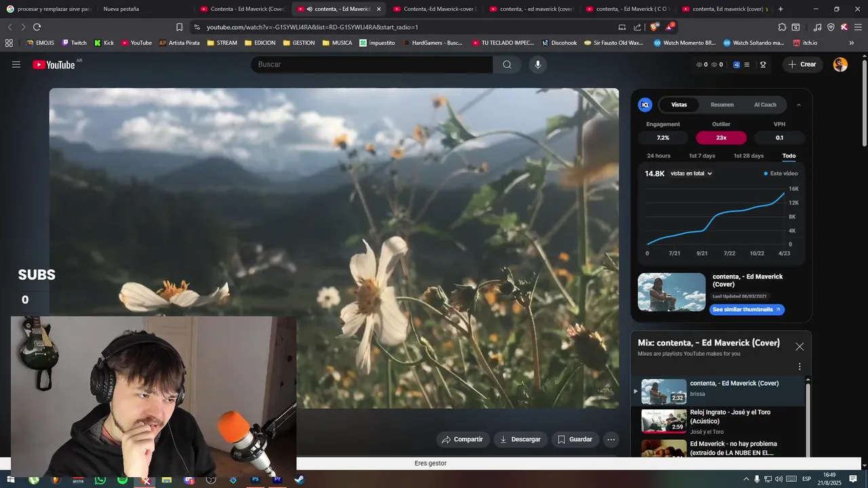Viewport: 868px width, 488px height.
Task: Open Steam from the taskbar
Action: 300,479
